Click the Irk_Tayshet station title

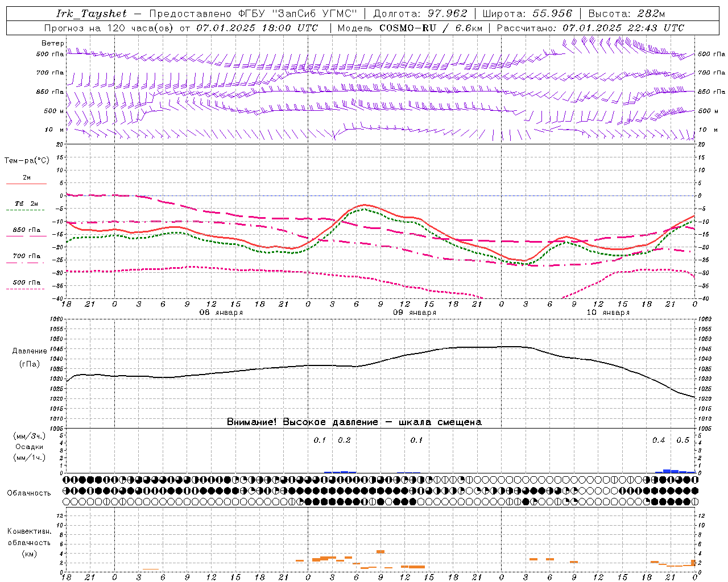(x=92, y=14)
